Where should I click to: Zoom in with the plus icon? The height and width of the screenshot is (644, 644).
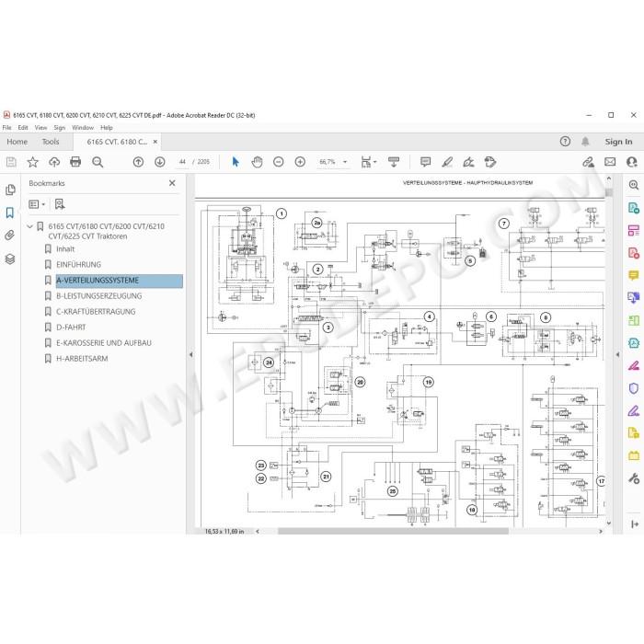pyautogui.click(x=300, y=162)
